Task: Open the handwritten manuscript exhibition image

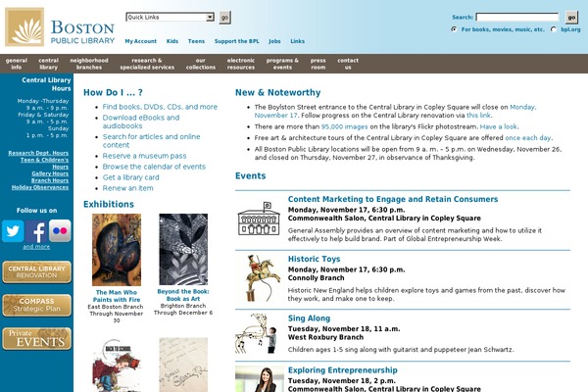Action: pyautogui.click(x=183, y=365)
